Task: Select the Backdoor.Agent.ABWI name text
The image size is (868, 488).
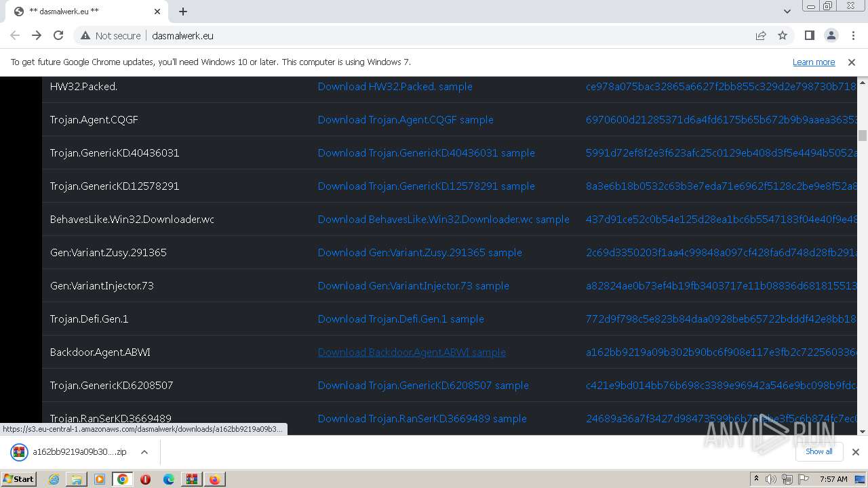Action: [100, 352]
